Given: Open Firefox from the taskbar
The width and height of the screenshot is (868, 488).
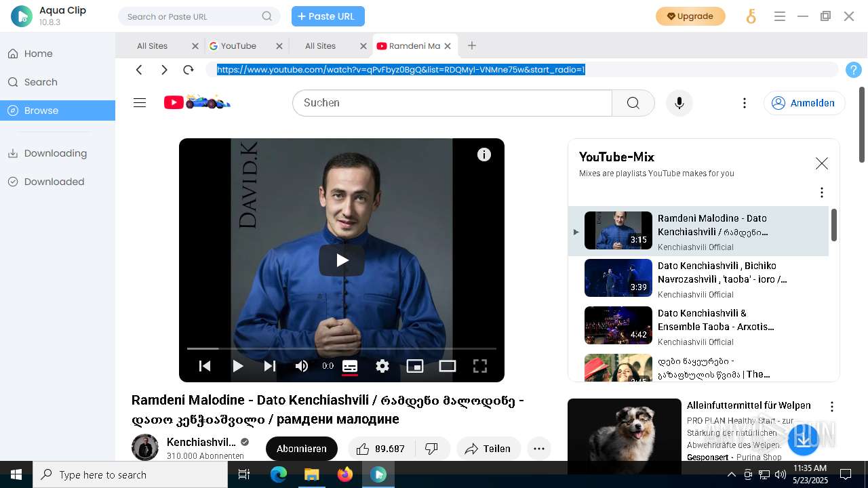Looking at the screenshot, I should [x=345, y=474].
